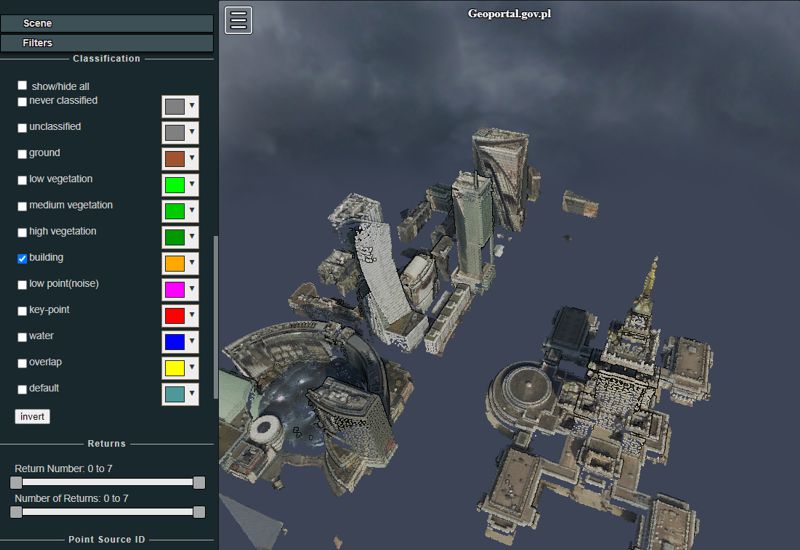Pick the yellow overlap color swatch
The height and width of the screenshot is (550, 800).
tap(175, 368)
